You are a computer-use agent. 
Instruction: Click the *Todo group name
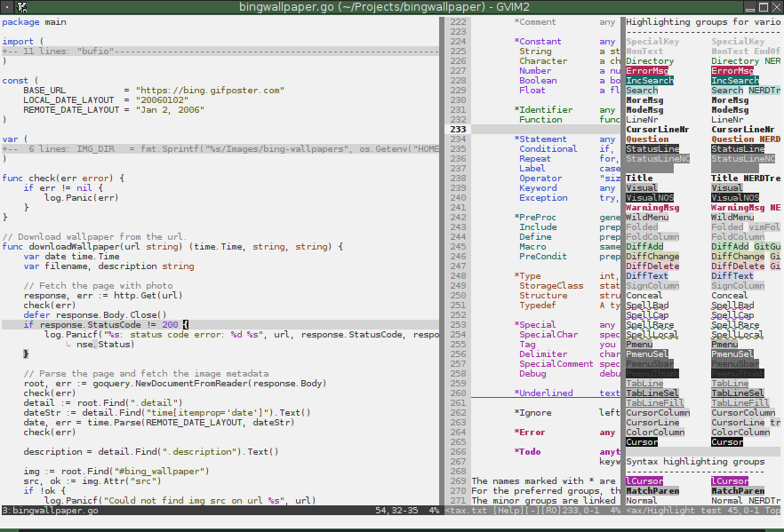tap(527, 452)
